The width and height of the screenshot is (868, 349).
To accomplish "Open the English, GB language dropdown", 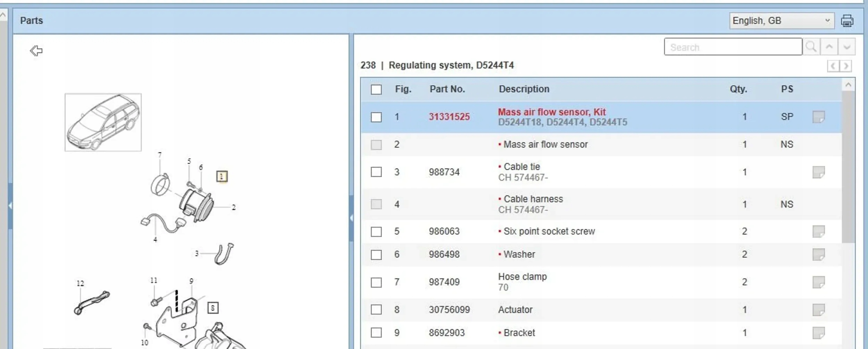I will (x=782, y=21).
